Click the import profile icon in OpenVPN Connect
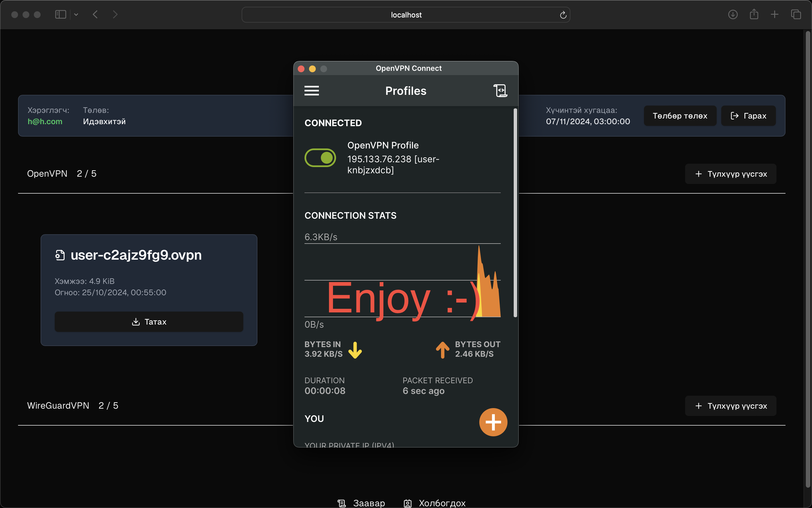The width and height of the screenshot is (812, 508). click(500, 91)
